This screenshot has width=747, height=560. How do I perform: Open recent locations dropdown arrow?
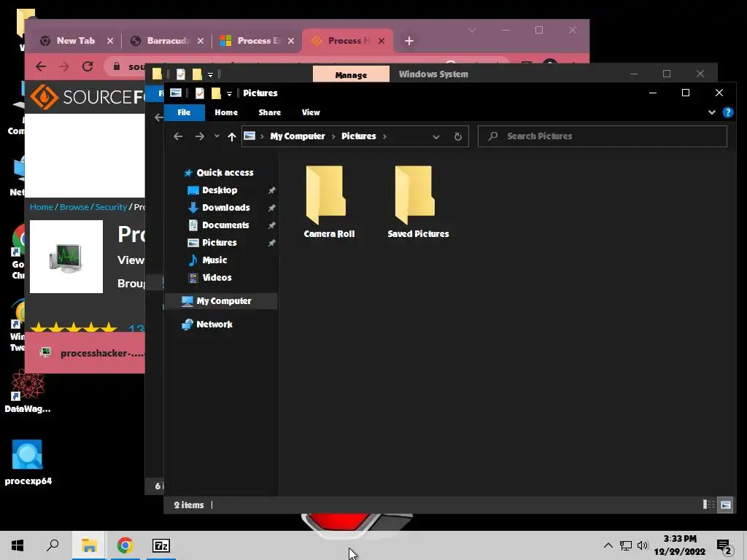click(x=217, y=136)
